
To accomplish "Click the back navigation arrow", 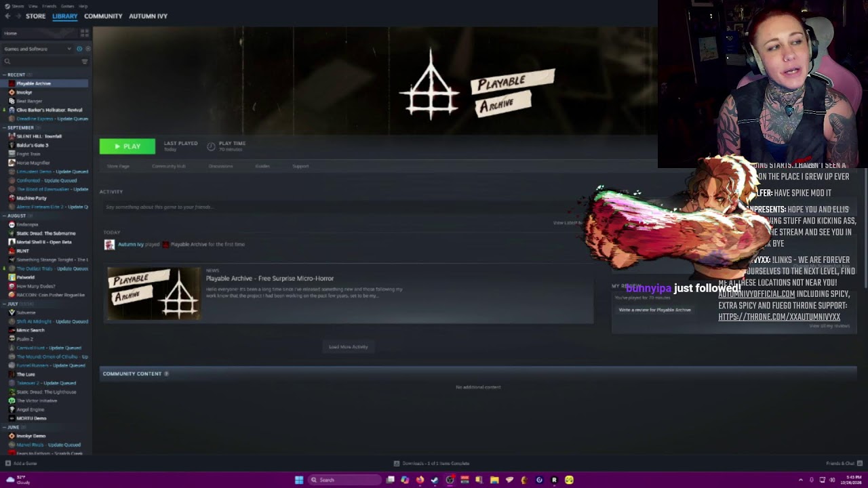I will tap(7, 16).
